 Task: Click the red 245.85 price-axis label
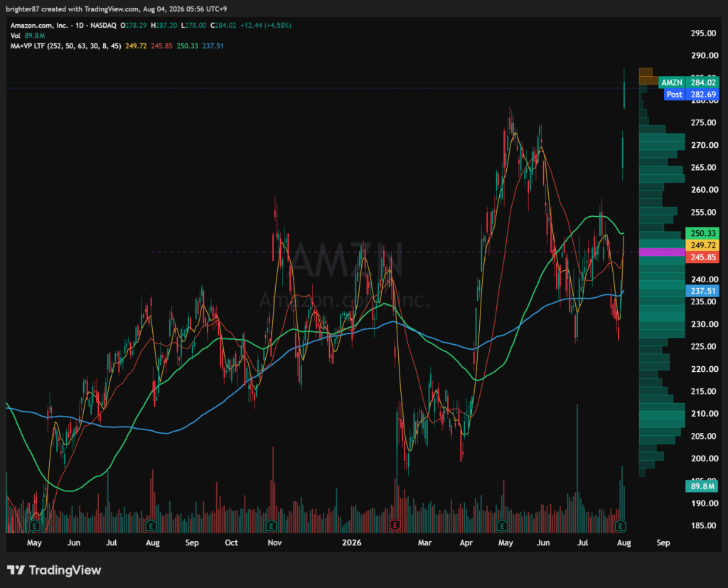coord(702,257)
